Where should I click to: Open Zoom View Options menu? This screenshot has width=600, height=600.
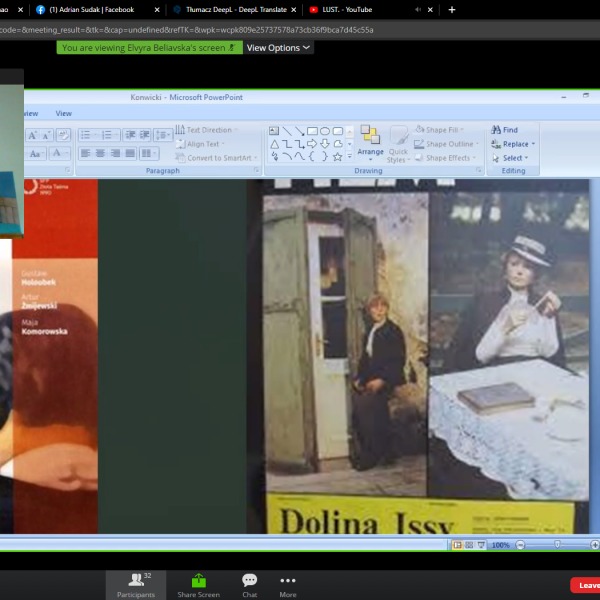pos(278,48)
